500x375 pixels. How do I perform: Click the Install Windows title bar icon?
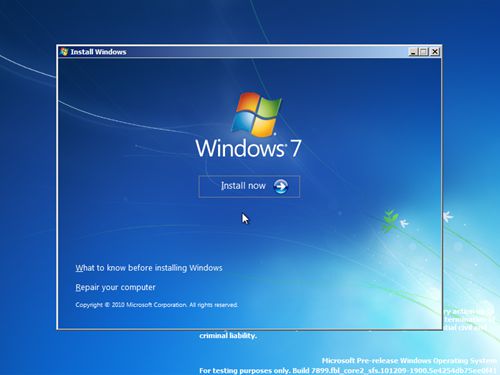64,52
